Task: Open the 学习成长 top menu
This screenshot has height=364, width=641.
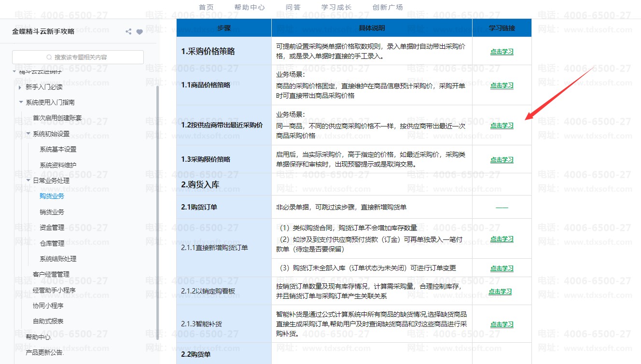Action: (x=336, y=7)
